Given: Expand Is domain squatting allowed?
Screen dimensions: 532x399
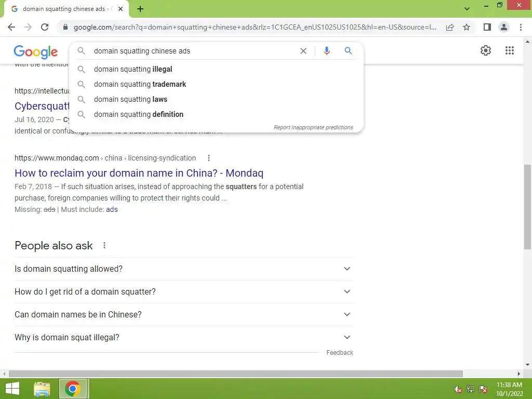Looking at the screenshot, I should click(183, 269).
